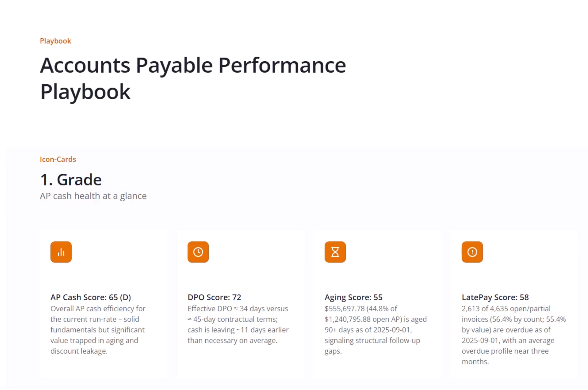Screen dimensions: 588x390
Task: Click the 'discount leakage.' text in first card
Action: [79, 351]
